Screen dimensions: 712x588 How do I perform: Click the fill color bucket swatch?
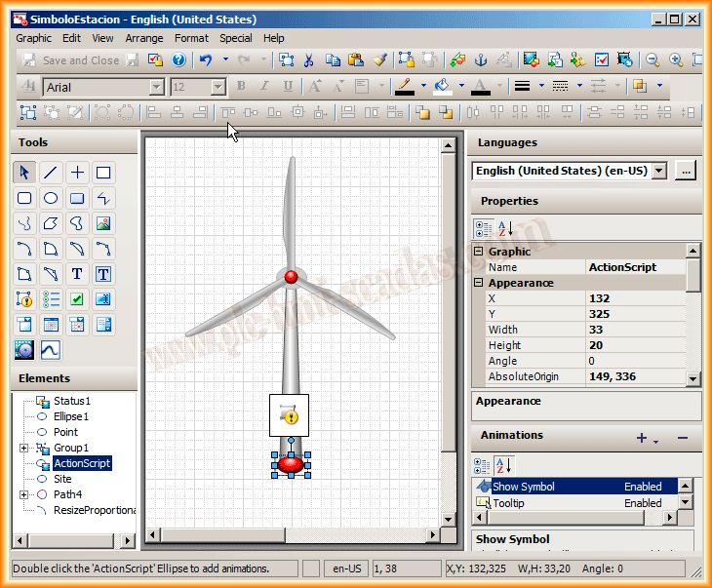click(442, 87)
